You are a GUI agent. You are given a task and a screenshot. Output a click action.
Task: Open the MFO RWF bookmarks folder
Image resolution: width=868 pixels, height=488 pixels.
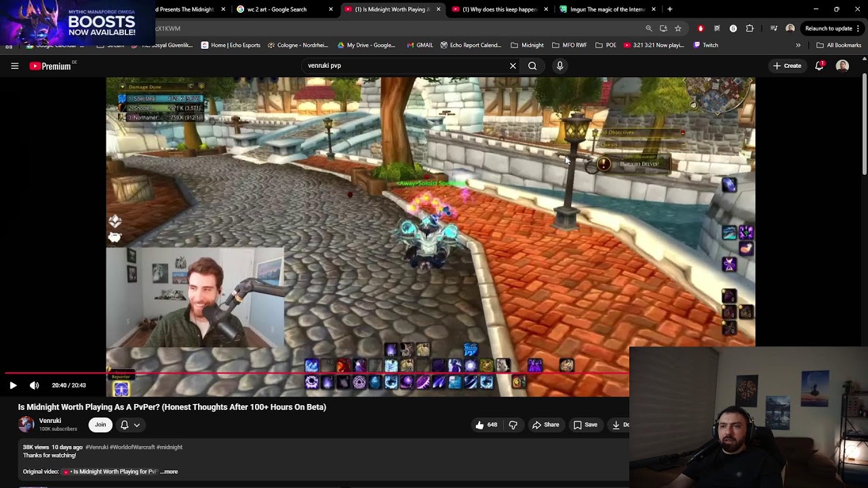(570, 45)
